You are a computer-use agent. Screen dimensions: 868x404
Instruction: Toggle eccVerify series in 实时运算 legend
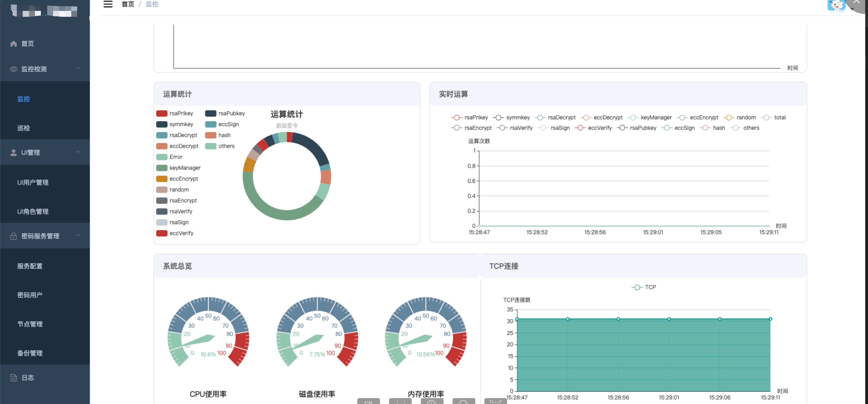coord(593,128)
